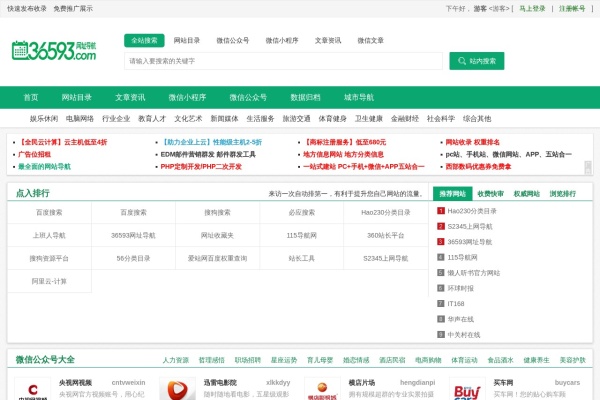
Task: Open 360站长平台 in the ranking grid
Action: coord(386,235)
